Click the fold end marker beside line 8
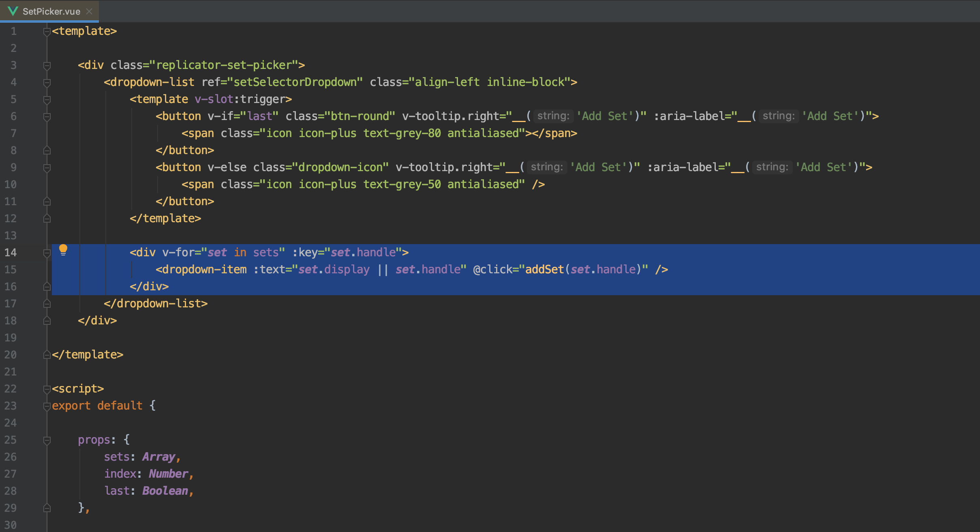The height and width of the screenshot is (532, 980). (47, 150)
